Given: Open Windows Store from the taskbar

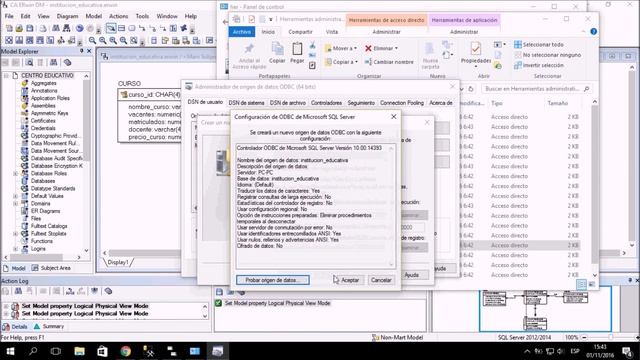Looking at the screenshot, I should point(102,351).
